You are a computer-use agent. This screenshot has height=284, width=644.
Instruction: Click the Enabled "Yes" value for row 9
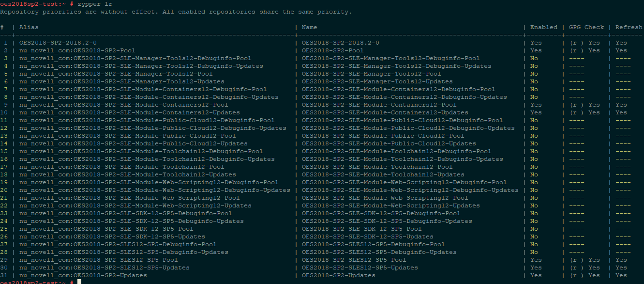(x=536, y=105)
